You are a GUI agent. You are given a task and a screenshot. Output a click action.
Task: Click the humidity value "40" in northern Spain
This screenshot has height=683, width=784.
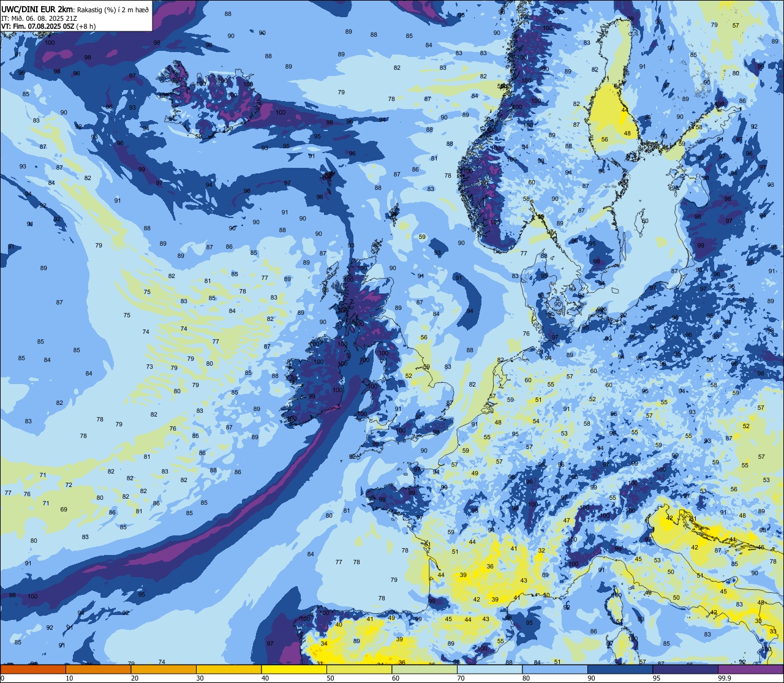tap(339, 625)
